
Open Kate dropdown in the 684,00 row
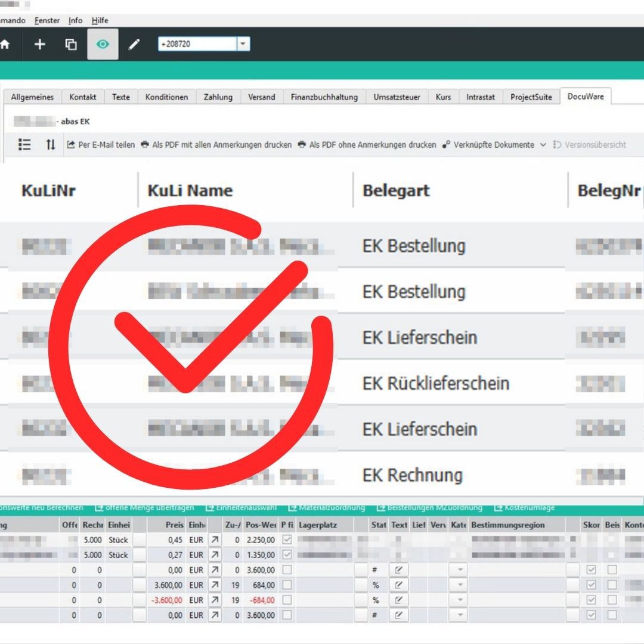[459, 585]
